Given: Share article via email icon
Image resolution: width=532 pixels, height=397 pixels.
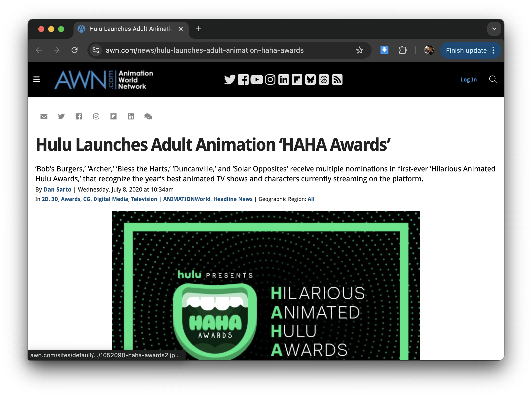Looking at the screenshot, I should tap(44, 116).
